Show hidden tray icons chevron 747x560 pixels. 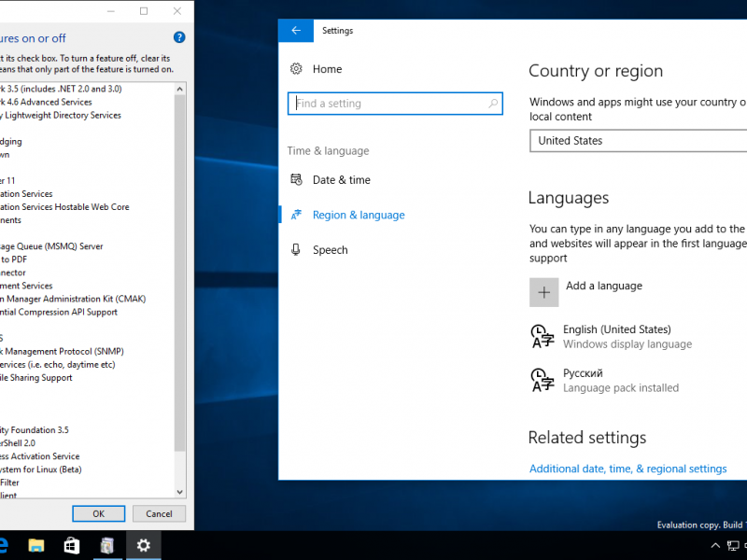coord(715,546)
